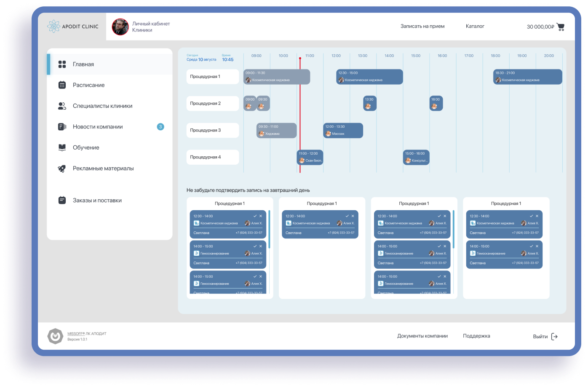Image resolution: width=588 pixels, height=388 pixels.
Task: Open the 16:00 appointment in Процедурная 2
Action: click(x=436, y=104)
